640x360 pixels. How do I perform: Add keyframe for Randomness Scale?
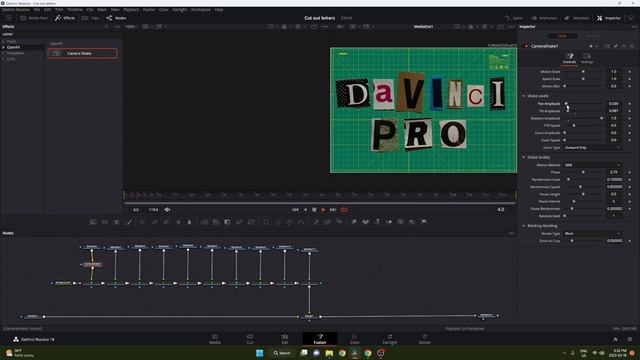tap(630, 180)
